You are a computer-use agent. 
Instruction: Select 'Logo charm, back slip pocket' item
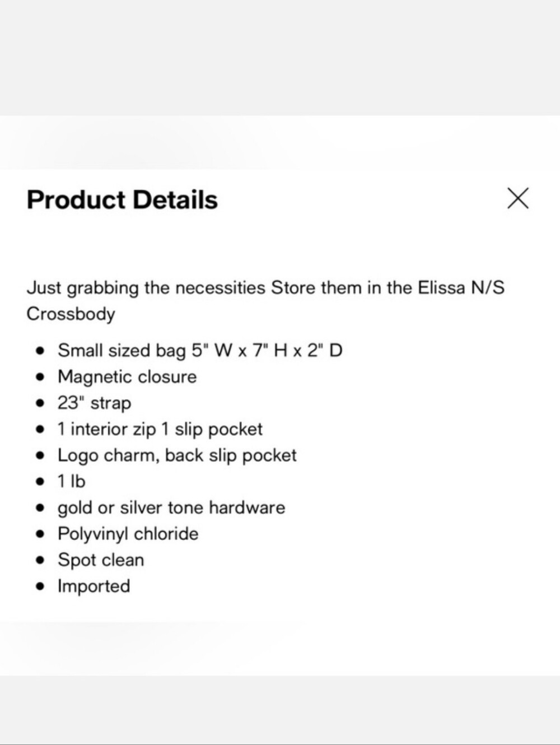point(177,455)
